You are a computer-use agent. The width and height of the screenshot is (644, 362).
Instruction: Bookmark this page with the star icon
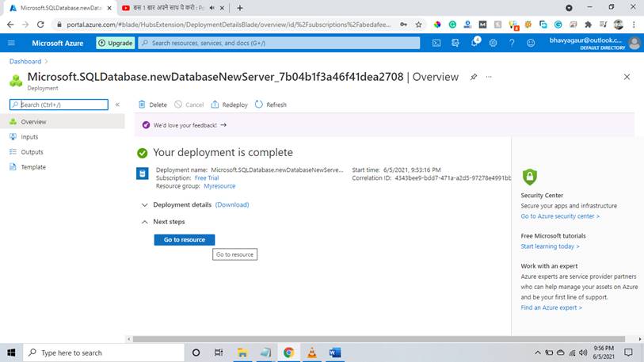click(418, 25)
